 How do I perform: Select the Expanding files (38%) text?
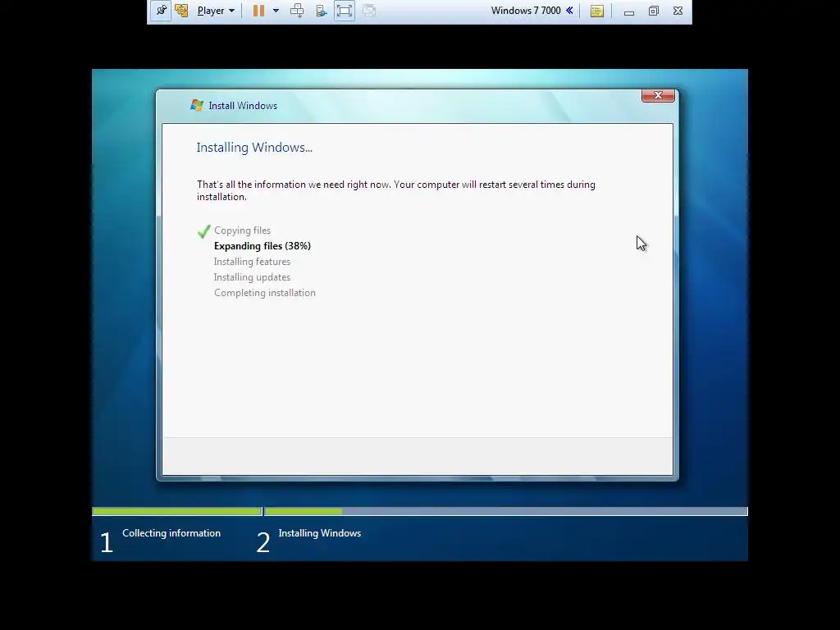tap(262, 246)
